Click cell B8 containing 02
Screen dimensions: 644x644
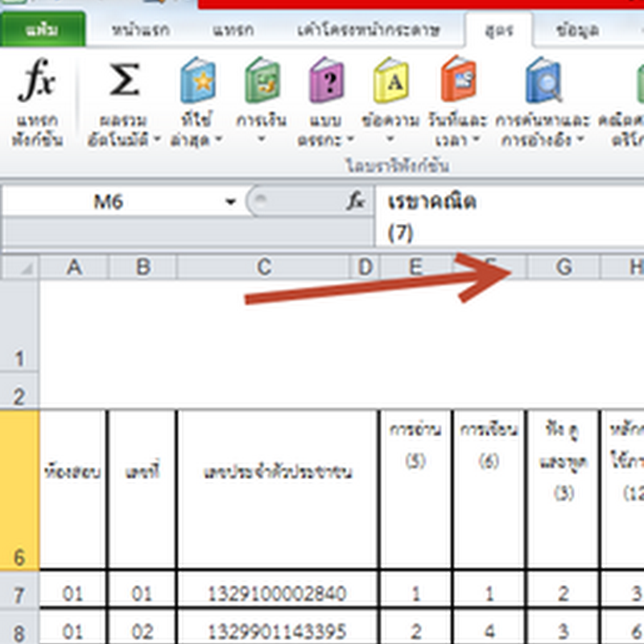[142, 627]
